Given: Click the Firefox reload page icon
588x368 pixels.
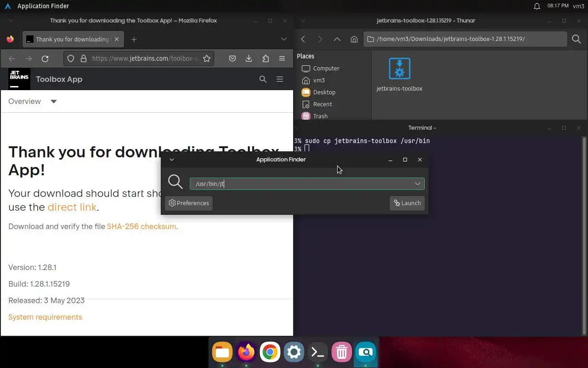Looking at the screenshot, I should coord(45,58).
